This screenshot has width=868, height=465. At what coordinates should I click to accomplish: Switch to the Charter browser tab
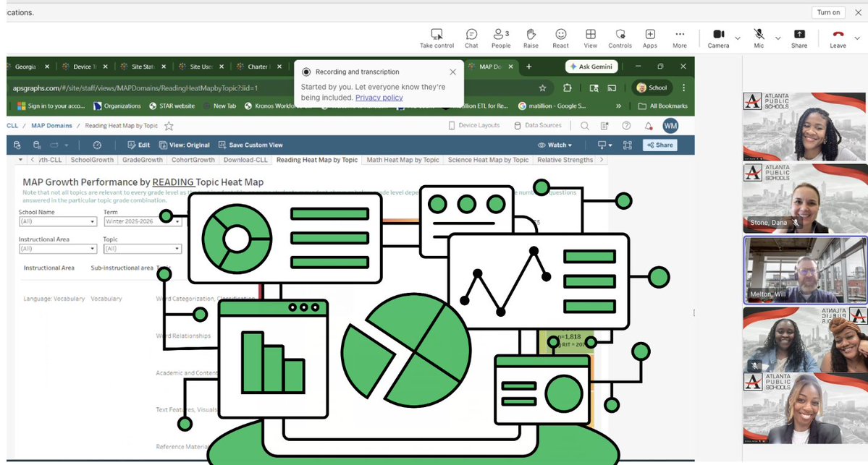coord(257,67)
